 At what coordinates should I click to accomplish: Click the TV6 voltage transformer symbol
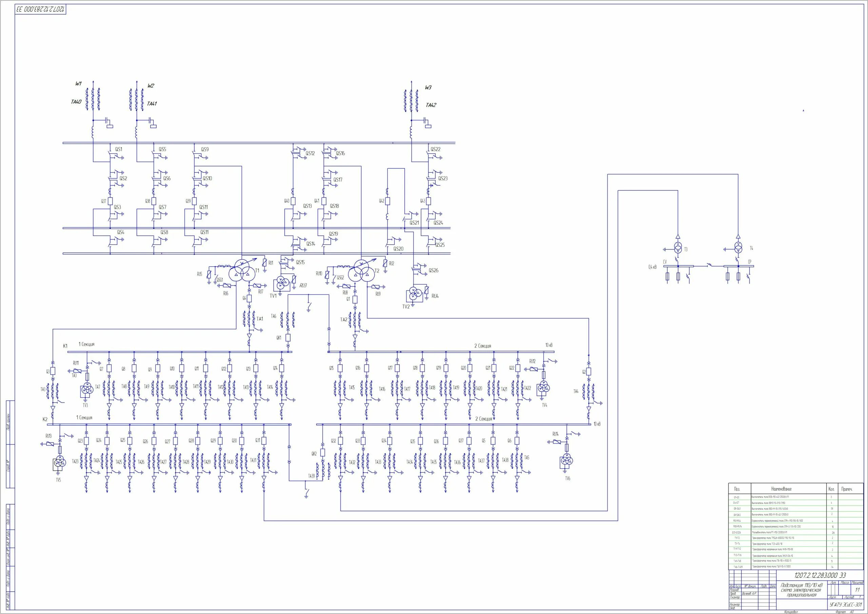567,460
